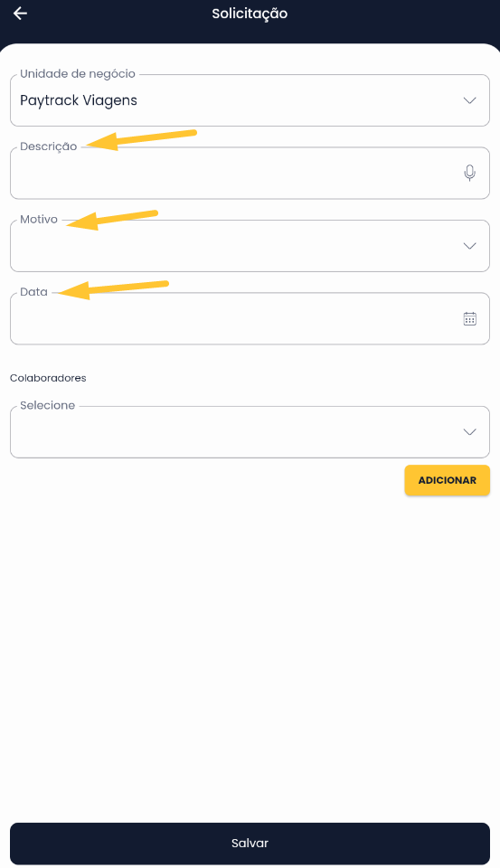
Task: Save the request with Salvar
Action: 250,843
